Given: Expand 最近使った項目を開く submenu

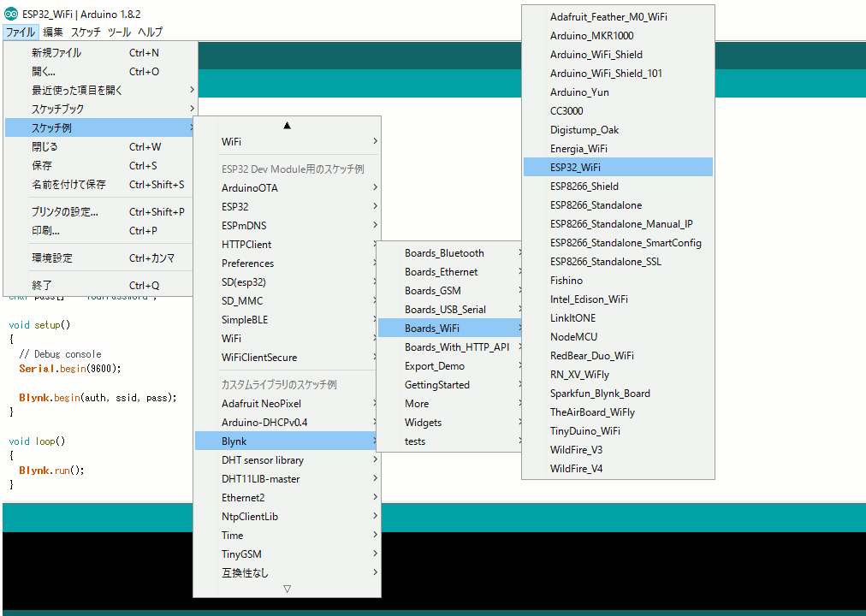Looking at the screenshot, I should (x=99, y=90).
